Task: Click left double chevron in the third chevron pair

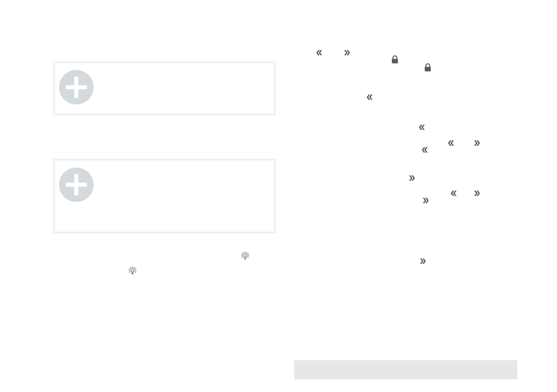Action: (x=453, y=193)
